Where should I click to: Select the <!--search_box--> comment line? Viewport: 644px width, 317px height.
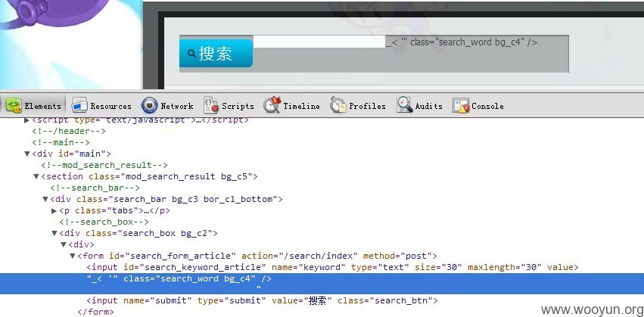point(104,222)
